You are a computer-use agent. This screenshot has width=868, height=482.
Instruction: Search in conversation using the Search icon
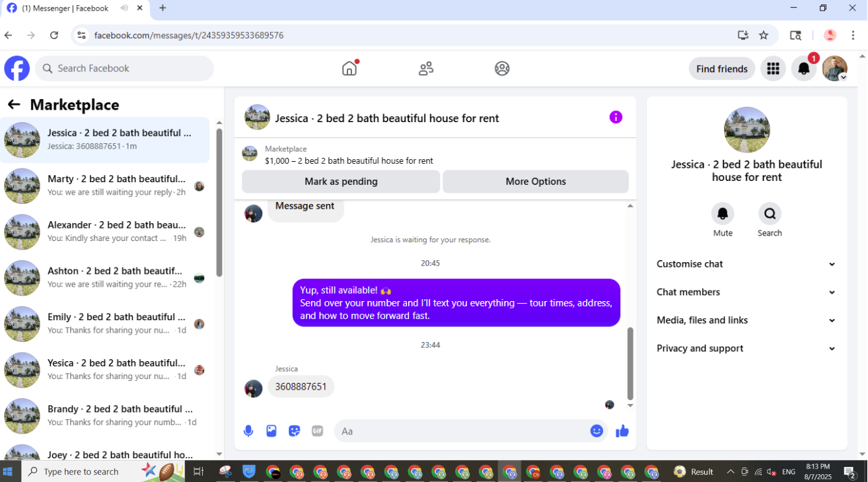tap(770, 214)
